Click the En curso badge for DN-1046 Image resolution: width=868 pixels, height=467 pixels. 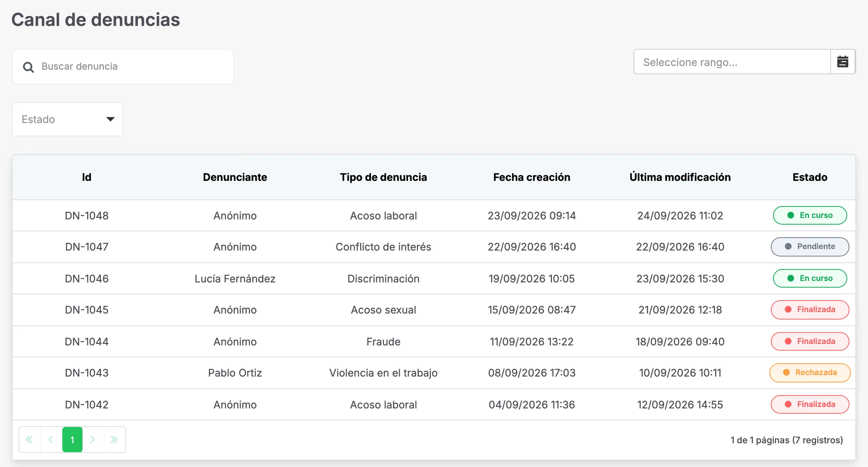pos(810,278)
